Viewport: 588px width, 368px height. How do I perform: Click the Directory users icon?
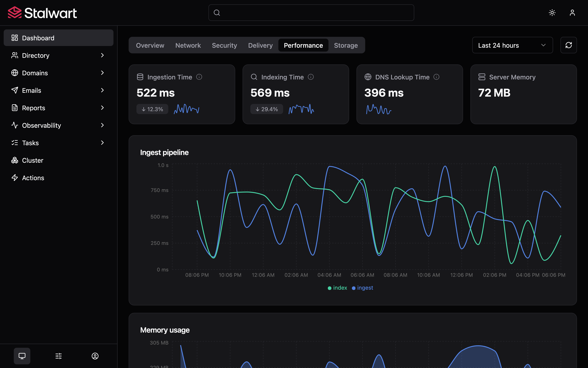point(15,55)
